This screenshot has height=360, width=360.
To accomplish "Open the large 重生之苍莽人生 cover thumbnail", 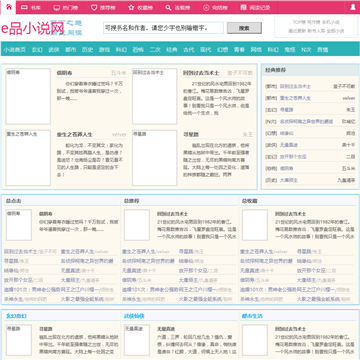I will (x=28, y=158).
